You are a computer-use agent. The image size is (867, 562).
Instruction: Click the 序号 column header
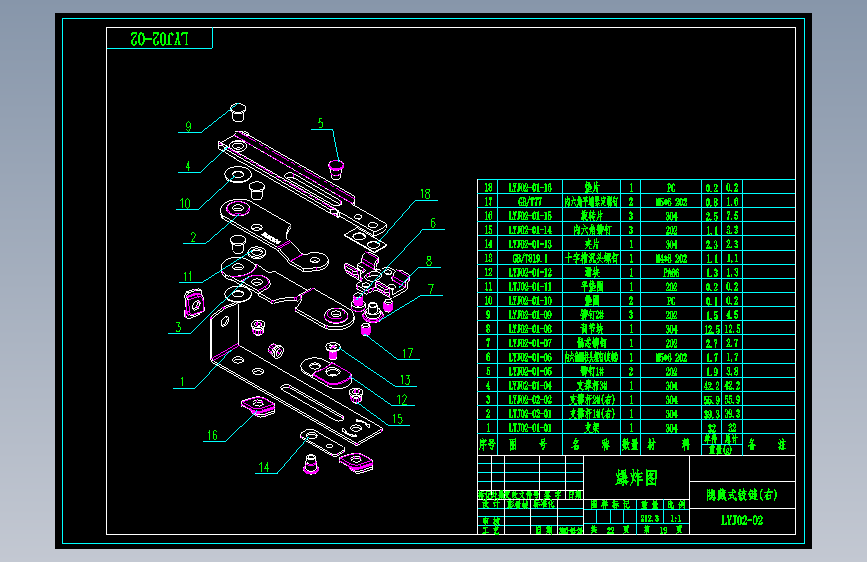pyautogui.click(x=488, y=444)
